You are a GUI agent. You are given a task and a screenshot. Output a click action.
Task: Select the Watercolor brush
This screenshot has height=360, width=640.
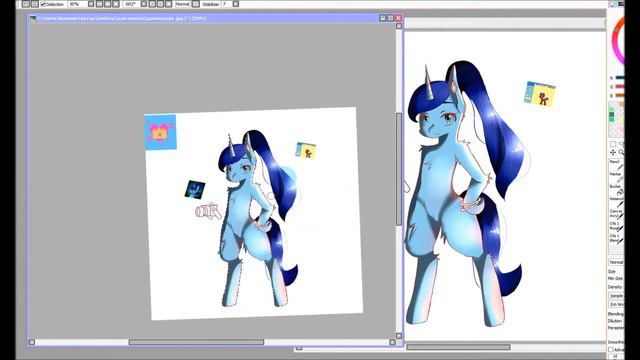pos(616,202)
